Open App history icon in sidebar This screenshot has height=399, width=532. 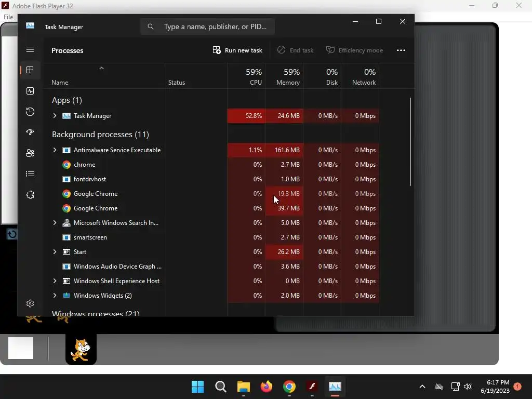click(30, 112)
